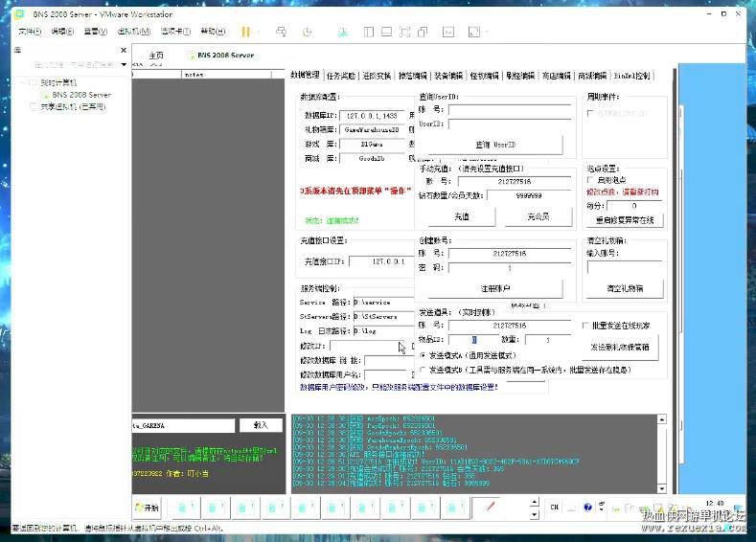Open the library search filter dropdown arrow
This screenshot has height=542, width=756.
tap(124, 64)
